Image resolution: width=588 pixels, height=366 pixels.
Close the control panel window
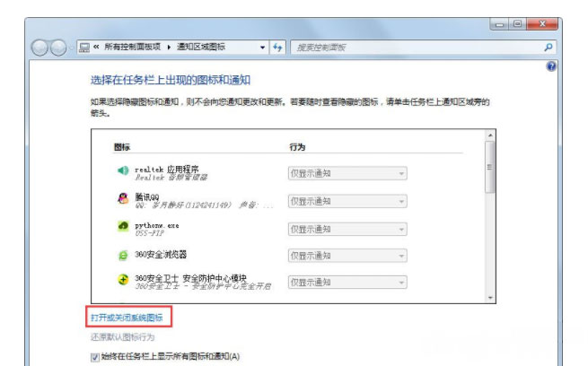click(542, 24)
